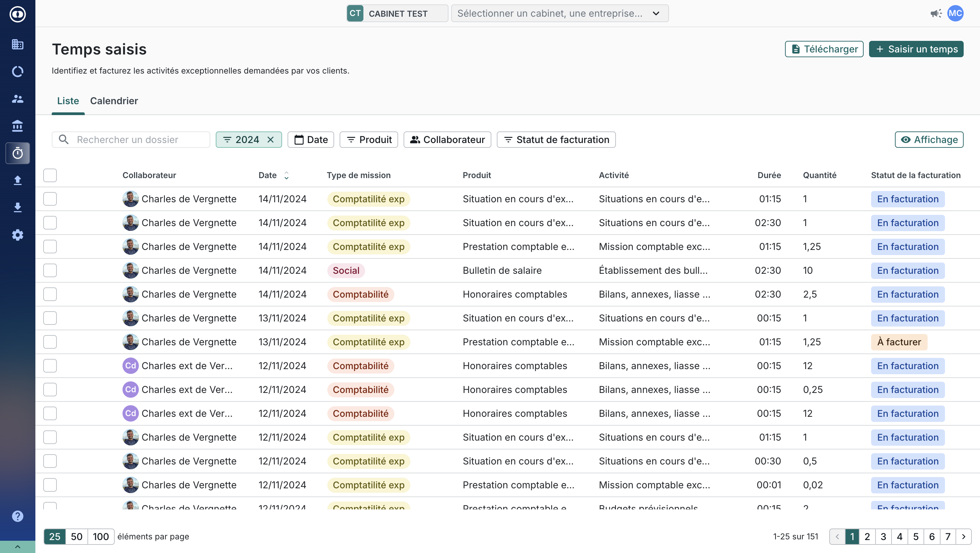The image size is (980, 553).
Task: Check the row with duration 01:15 quantity 1 on 14/11/2024
Action: [x=50, y=199]
